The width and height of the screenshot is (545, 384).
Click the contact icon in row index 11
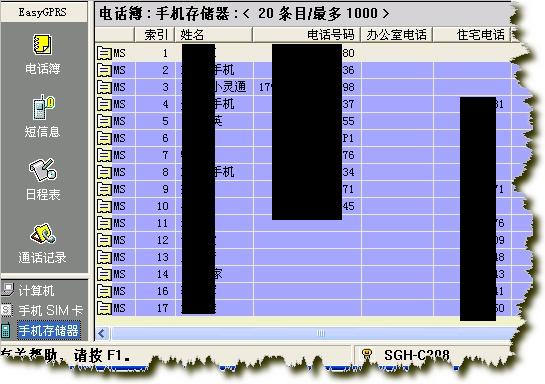pos(104,223)
